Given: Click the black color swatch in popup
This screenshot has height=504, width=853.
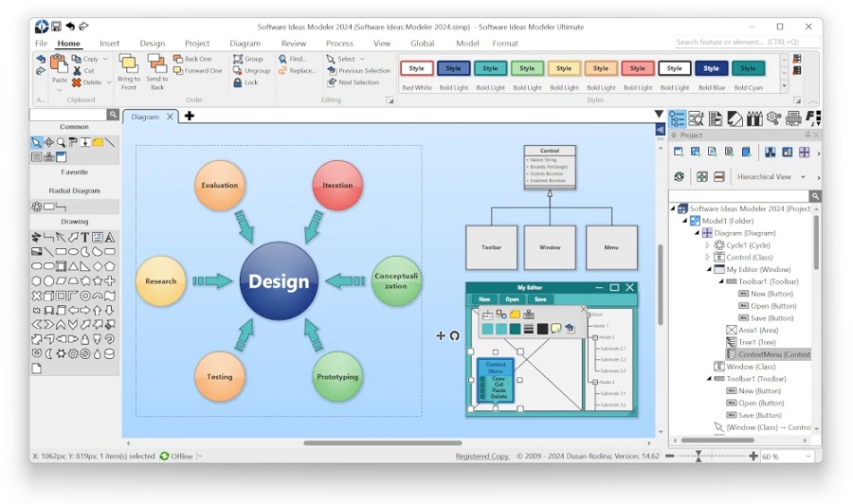Looking at the screenshot, I should [542, 329].
